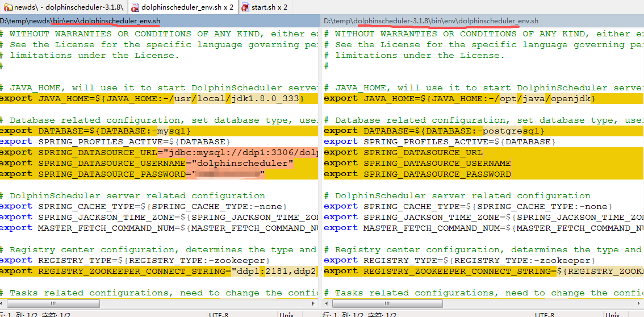Image resolution: width=644 pixels, height=317 pixels.
Task: Click right pane scrollbar's left arrow
Action: point(327,304)
